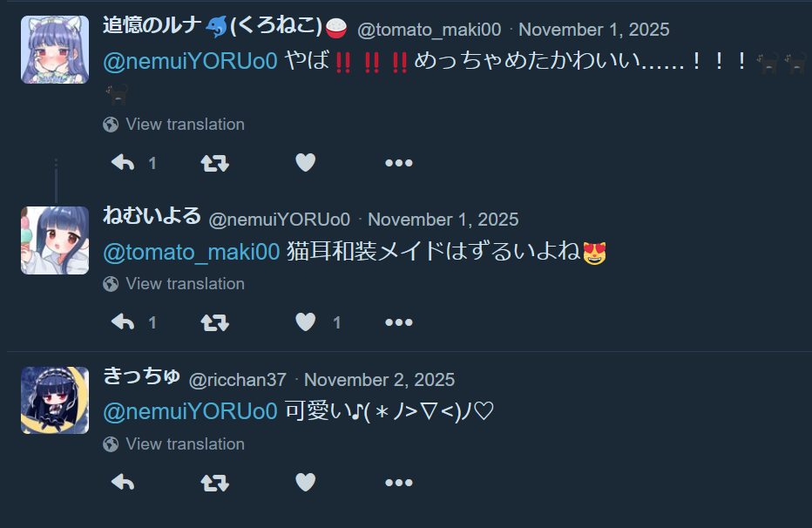
Task: Reply to ねむいよる's tweet
Action: (x=123, y=322)
